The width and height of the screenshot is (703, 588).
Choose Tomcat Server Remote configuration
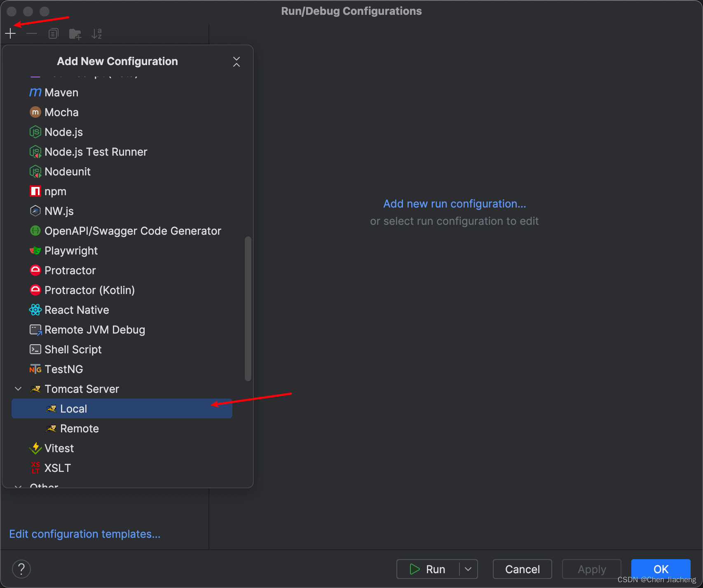(122, 428)
